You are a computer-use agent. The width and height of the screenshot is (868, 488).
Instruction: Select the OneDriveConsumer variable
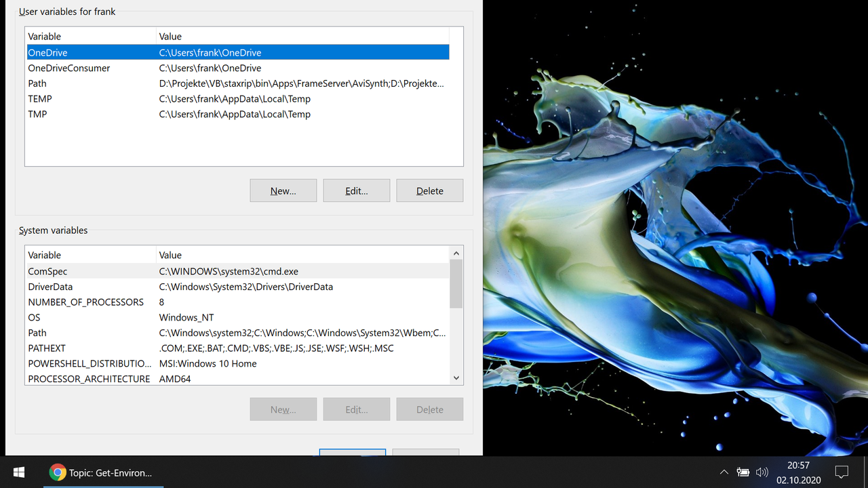[x=88, y=68]
